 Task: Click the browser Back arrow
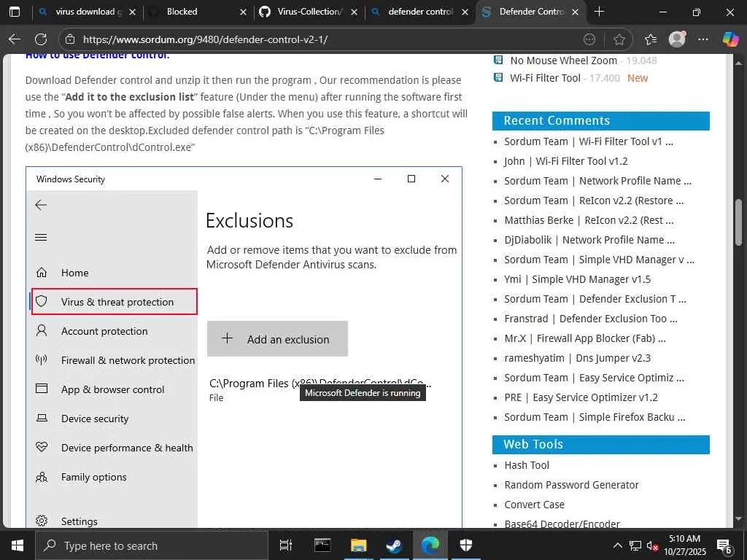[x=15, y=39]
